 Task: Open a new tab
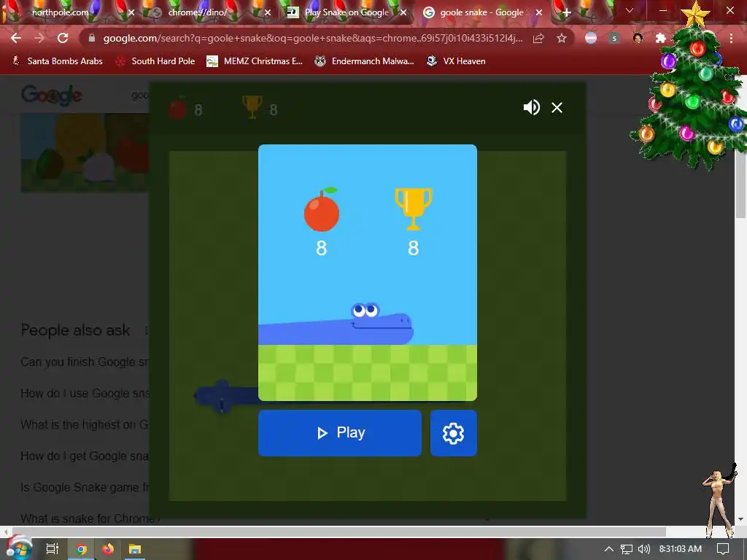tap(566, 13)
